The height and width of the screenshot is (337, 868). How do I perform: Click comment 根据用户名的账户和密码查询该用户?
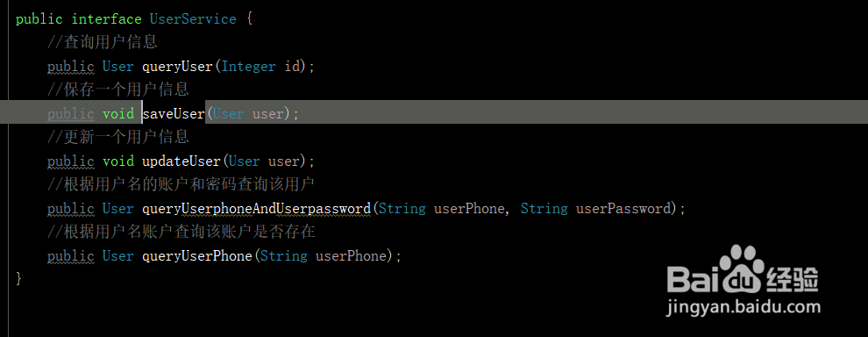tap(181, 184)
